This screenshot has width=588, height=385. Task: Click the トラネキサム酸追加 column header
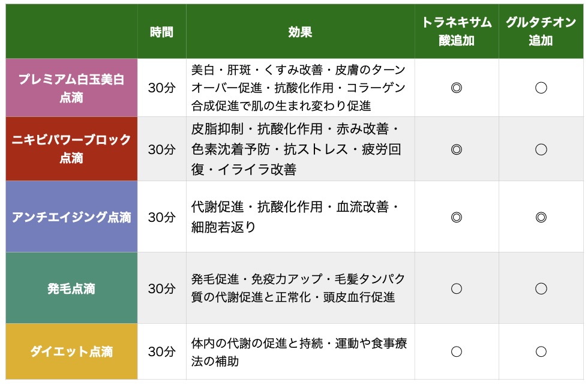click(x=456, y=32)
